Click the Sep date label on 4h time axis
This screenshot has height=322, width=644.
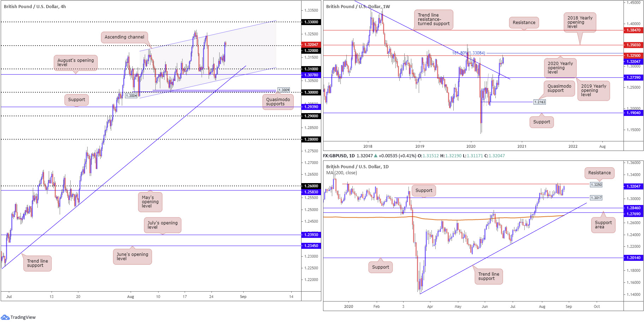pyautogui.click(x=243, y=297)
